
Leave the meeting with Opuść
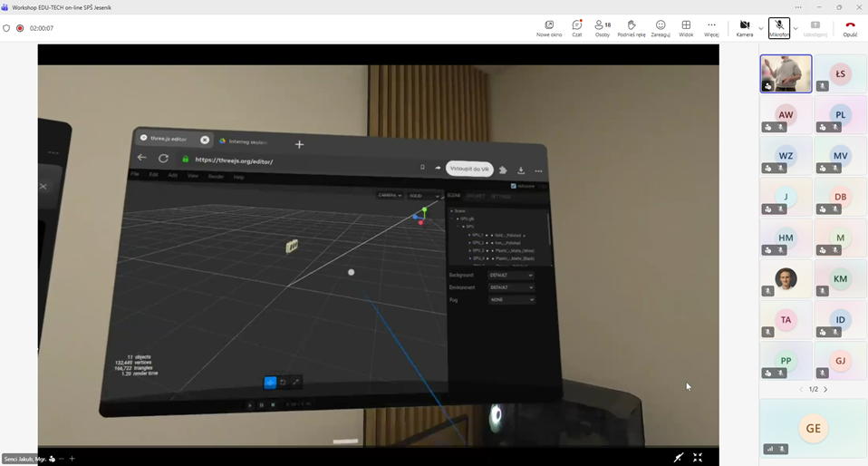tap(849, 28)
